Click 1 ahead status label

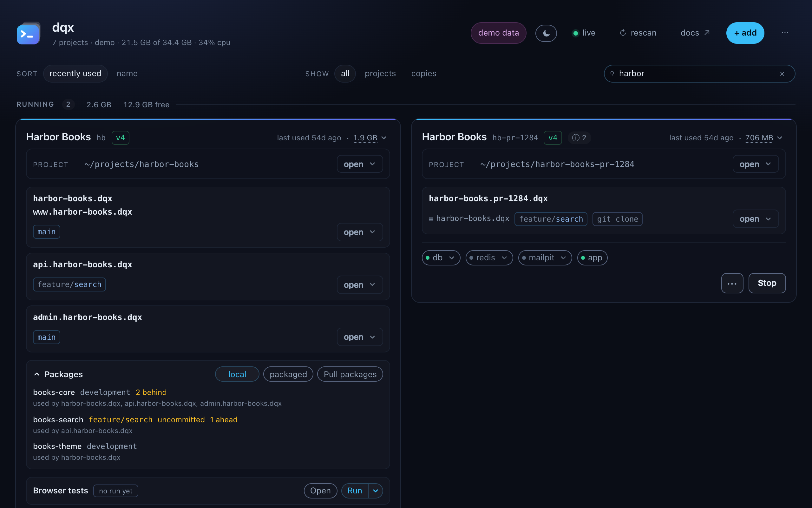click(224, 420)
